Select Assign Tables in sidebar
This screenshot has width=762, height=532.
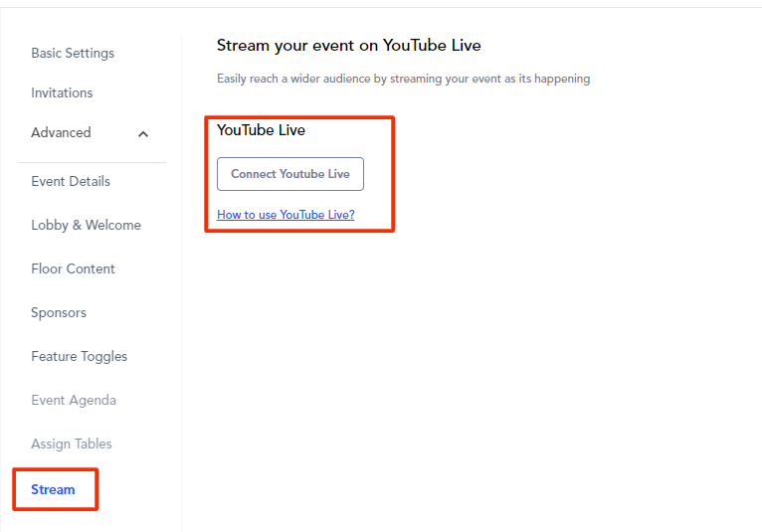point(72,443)
